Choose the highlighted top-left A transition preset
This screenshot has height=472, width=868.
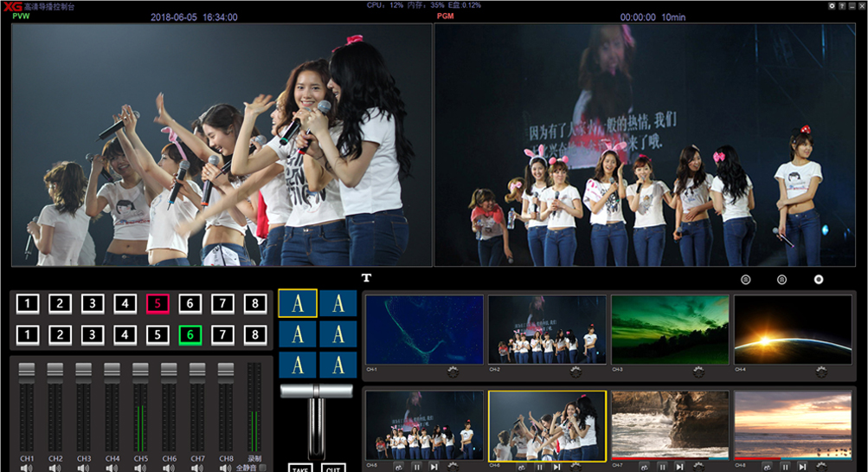pos(298,304)
